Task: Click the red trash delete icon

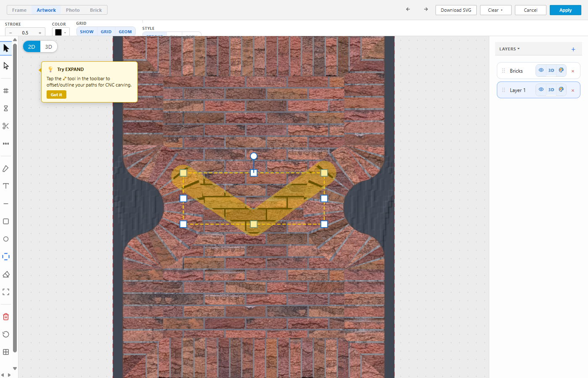Action: (x=6, y=317)
